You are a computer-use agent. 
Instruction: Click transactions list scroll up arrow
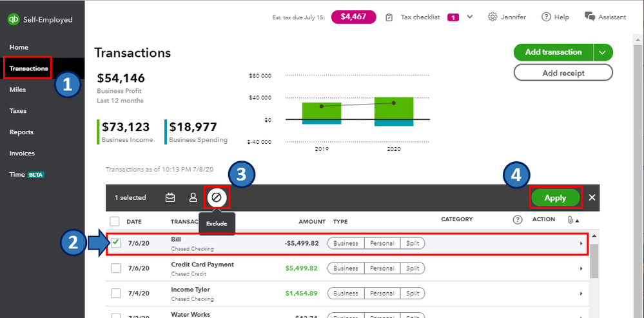[594, 236]
